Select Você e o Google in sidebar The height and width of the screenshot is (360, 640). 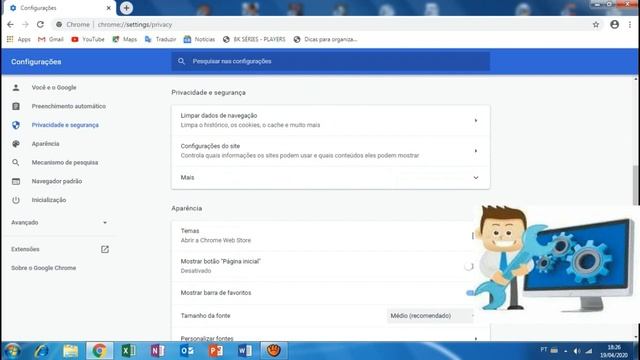pyautogui.click(x=54, y=87)
